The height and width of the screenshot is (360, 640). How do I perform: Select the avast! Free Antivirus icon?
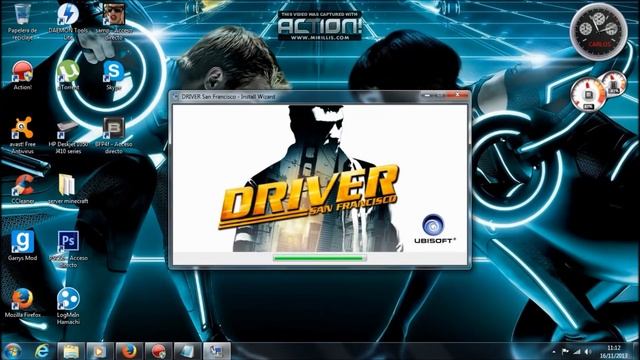[x=22, y=136]
